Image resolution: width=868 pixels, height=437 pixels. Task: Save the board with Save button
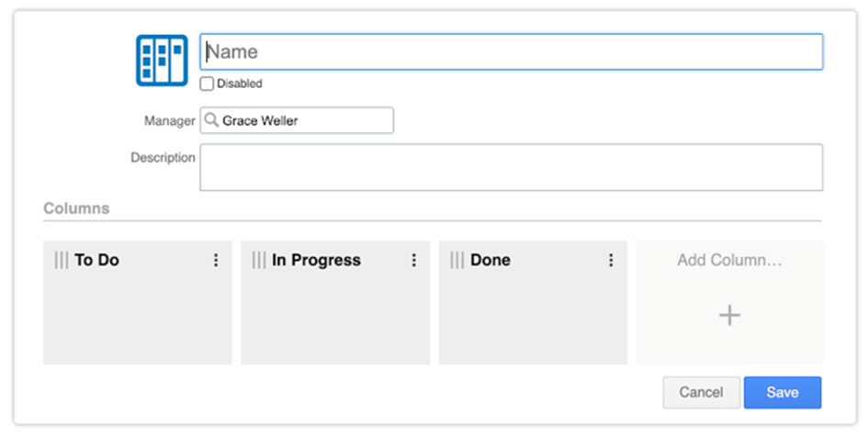[783, 392]
